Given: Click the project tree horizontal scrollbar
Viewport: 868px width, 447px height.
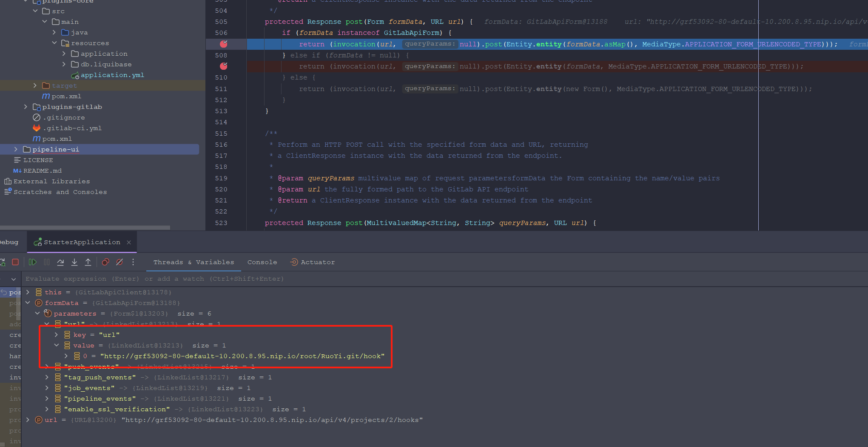Looking at the screenshot, I should [85, 228].
